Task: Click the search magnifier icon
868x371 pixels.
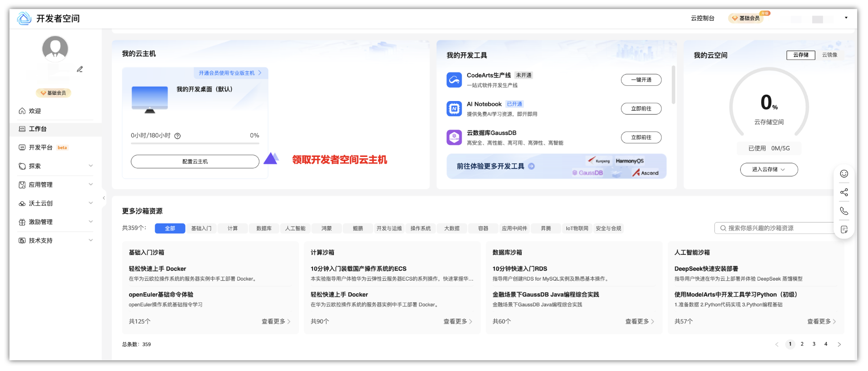Action: click(x=723, y=228)
